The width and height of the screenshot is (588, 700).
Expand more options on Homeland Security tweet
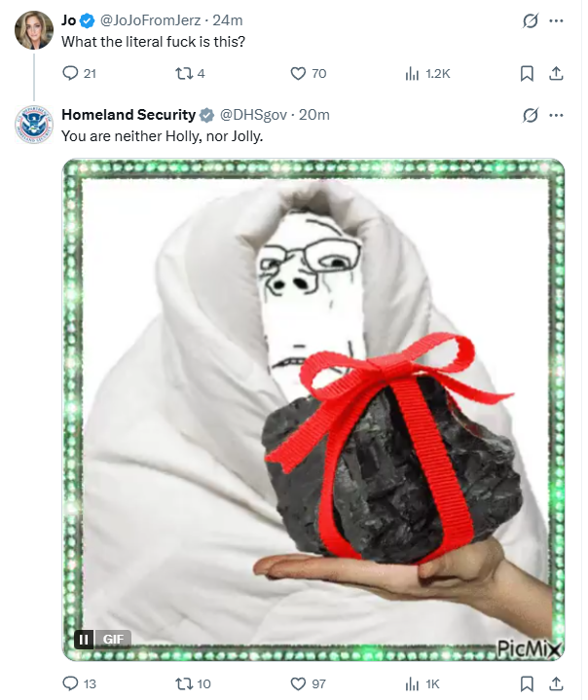click(556, 115)
